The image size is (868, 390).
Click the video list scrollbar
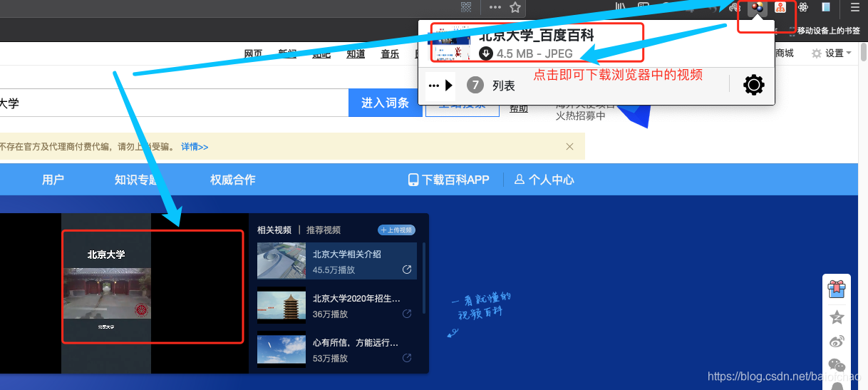pyautogui.click(x=424, y=278)
